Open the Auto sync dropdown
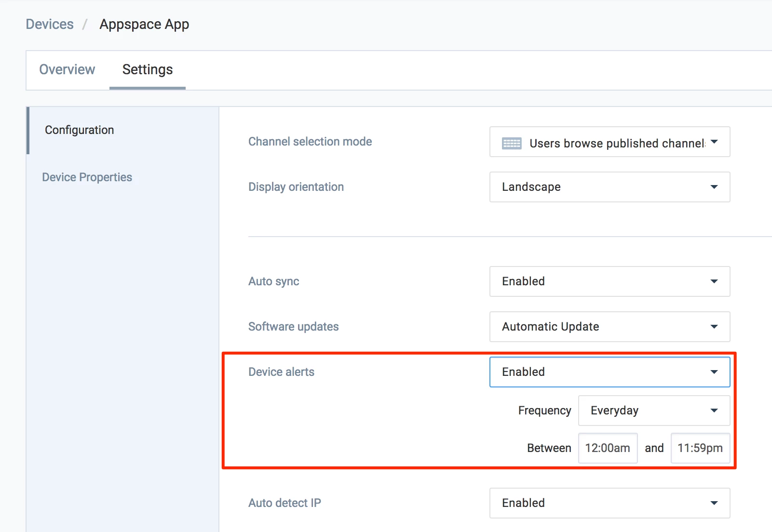Screen dimensions: 772x532 click(x=609, y=281)
